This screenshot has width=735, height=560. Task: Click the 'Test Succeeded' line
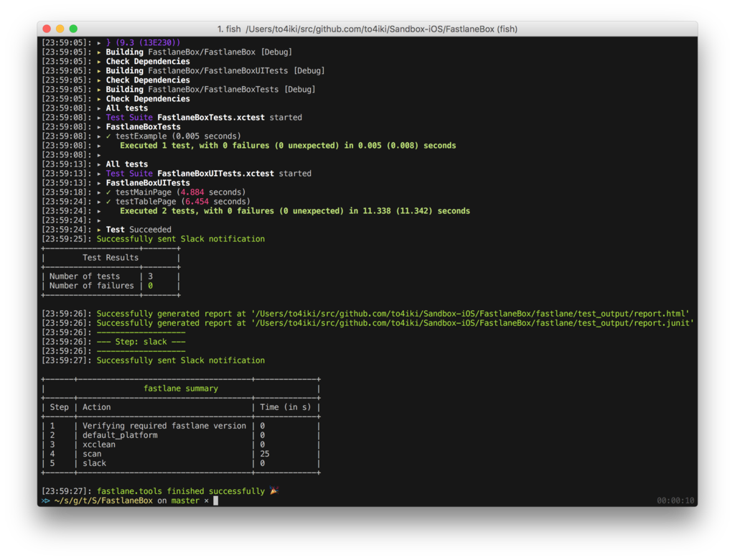[139, 229]
